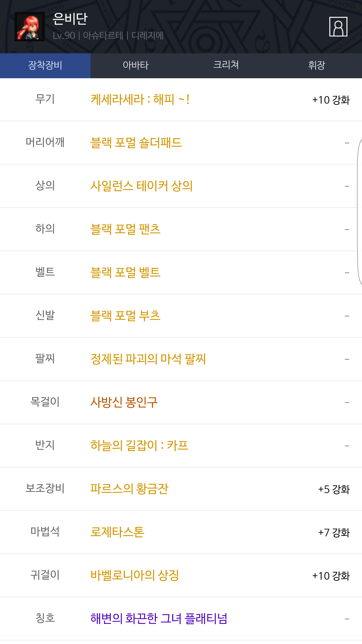Viewport: 362px width, 644px height.
Task: Click the scrollbar handle on right edge
Action: [359, 211]
